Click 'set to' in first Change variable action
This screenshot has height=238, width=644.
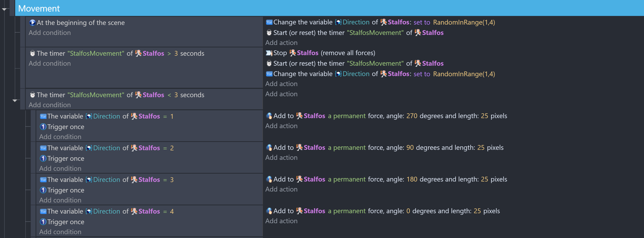click(422, 22)
